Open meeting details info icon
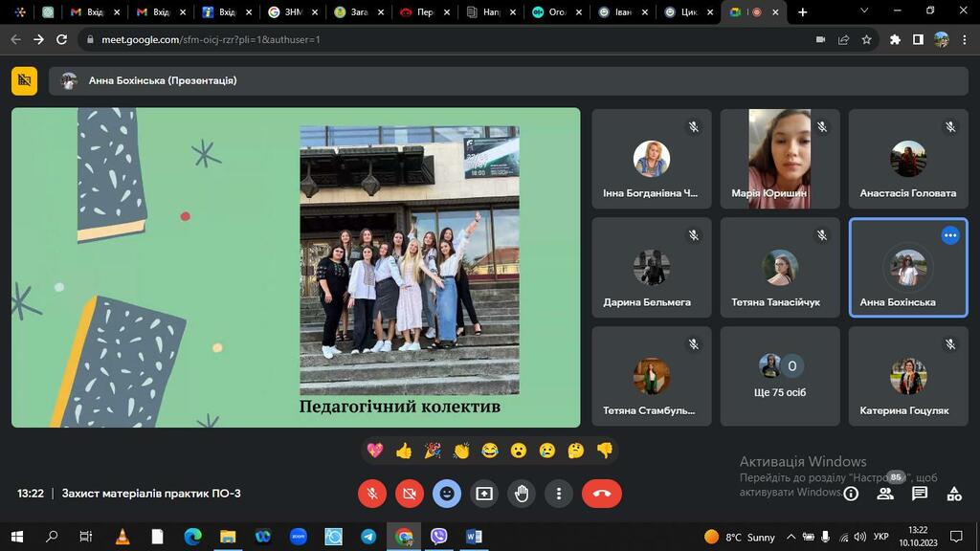Viewport: 980px width, 551px height. tap(851, 494)
